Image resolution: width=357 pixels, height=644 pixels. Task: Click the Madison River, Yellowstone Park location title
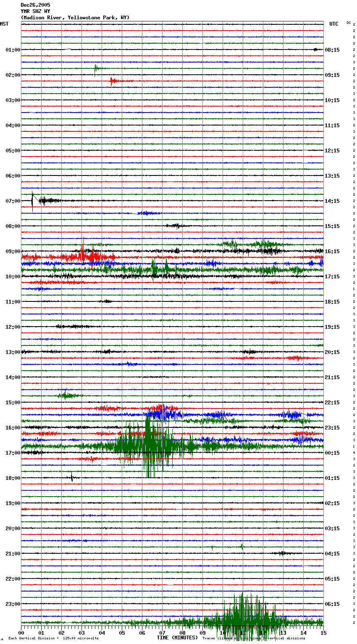[75, 18]
